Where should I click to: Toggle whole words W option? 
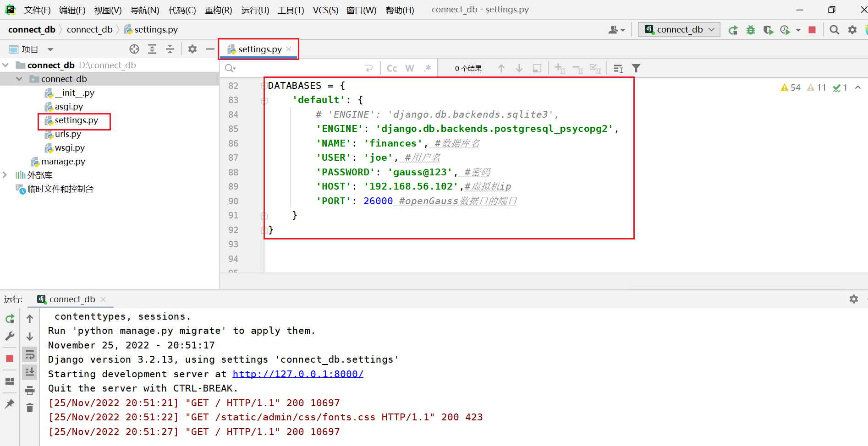click(x=410, y=68)
